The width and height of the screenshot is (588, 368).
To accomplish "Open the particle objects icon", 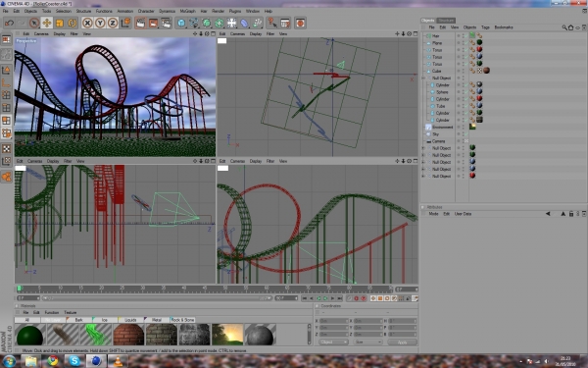I will (x=257, y=23).
